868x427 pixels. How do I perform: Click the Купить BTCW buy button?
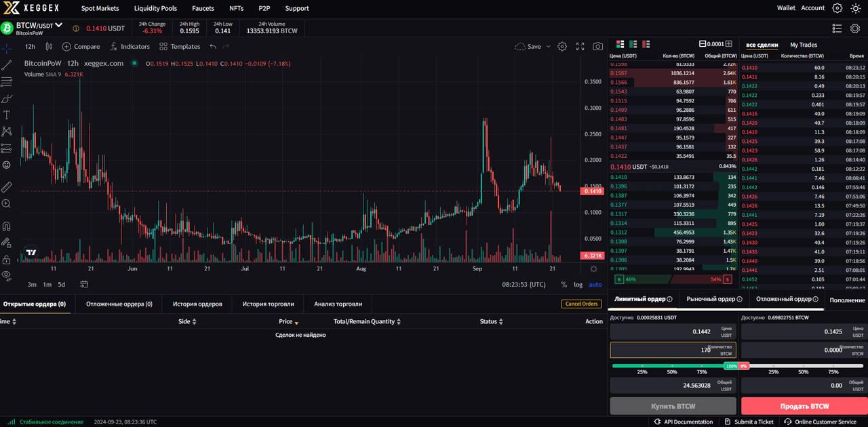(x=673, y=406)
